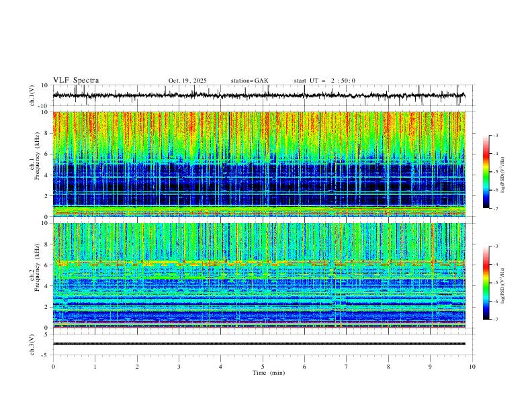Screen dimensions: 532x411
Task: Click the ch.1 color bar log(PSD) unit label
Action: (503, 175)
